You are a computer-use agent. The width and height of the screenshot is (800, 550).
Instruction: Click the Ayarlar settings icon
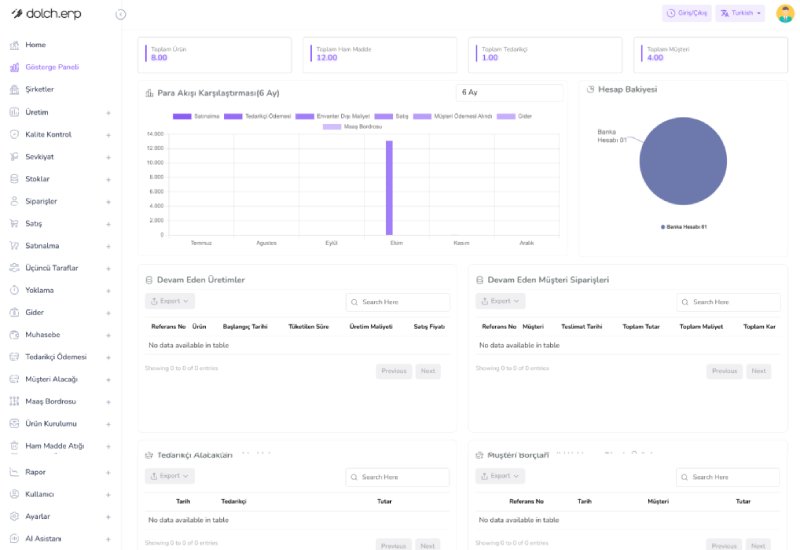(x=15, y=516)
